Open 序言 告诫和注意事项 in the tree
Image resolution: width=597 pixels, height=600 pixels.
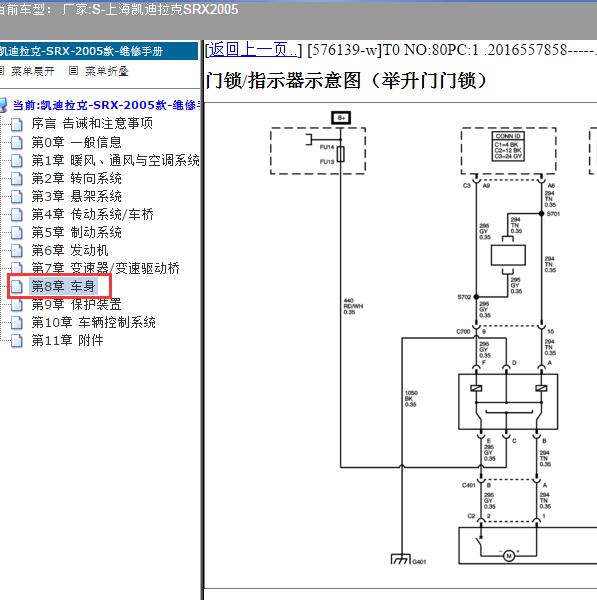(92, 124)
